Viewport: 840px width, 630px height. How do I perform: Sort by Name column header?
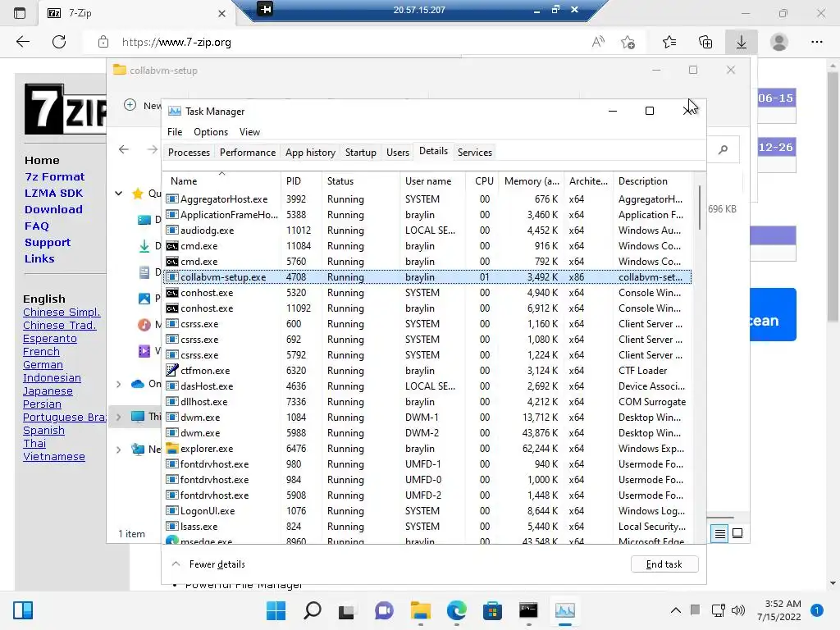(x=221, y=181)
